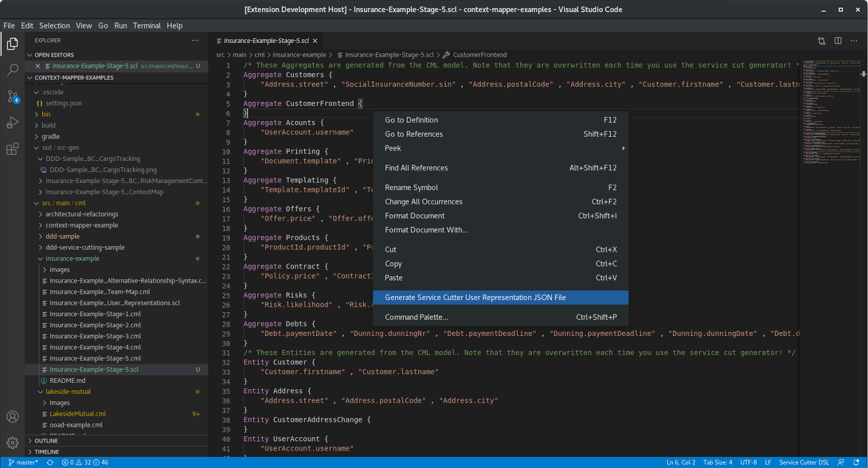The height and width of the screenshot is (468, 868).
Task: Click LF end-of-line selector
Action: click(768, 462)
